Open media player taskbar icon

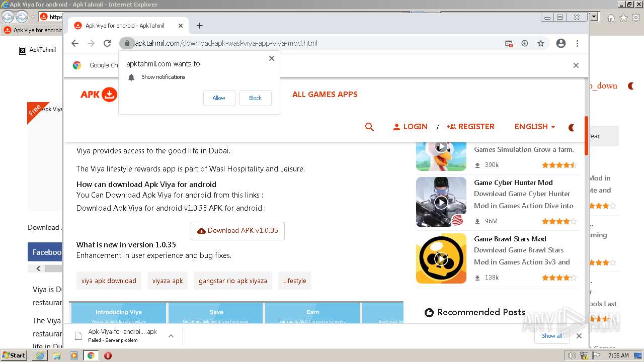click(x=74, y=355)
